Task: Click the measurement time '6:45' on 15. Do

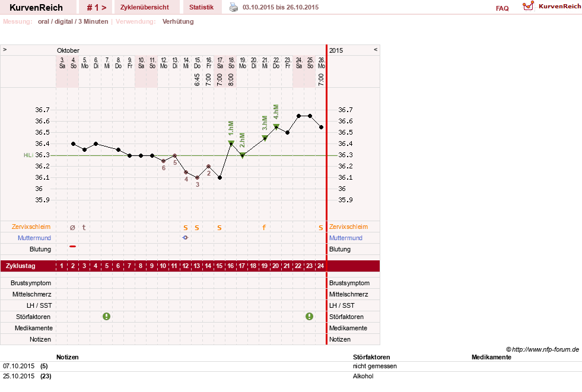Action: tap(197, 79)
